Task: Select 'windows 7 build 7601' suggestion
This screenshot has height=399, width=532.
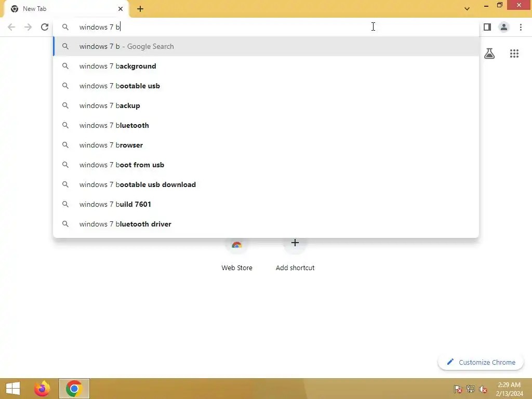Action: 266,204
